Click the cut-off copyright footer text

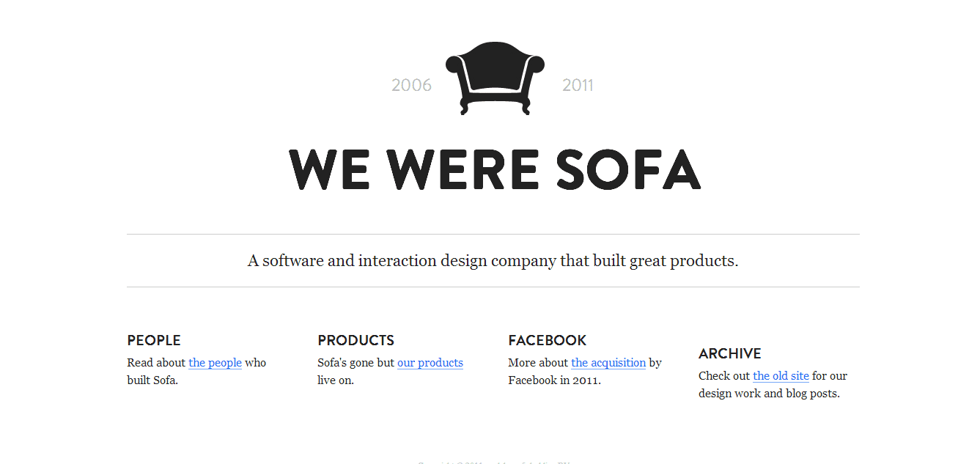[494, 462]
